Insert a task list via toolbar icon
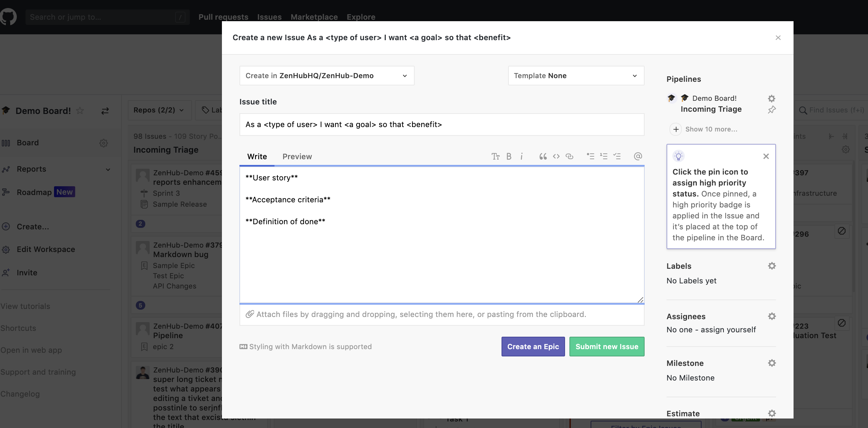This screenshot has width=868, height=428. [617, 156]
